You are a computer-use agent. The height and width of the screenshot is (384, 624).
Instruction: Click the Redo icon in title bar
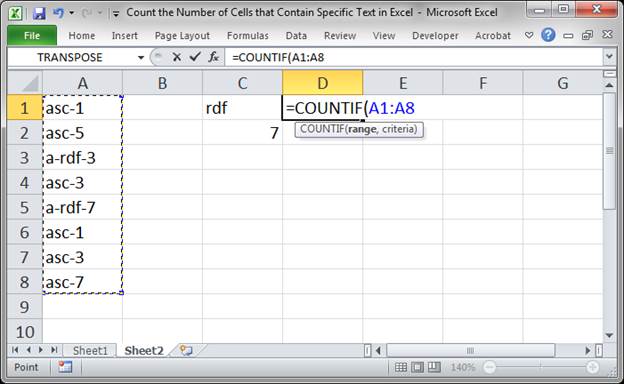pos(87,13)
